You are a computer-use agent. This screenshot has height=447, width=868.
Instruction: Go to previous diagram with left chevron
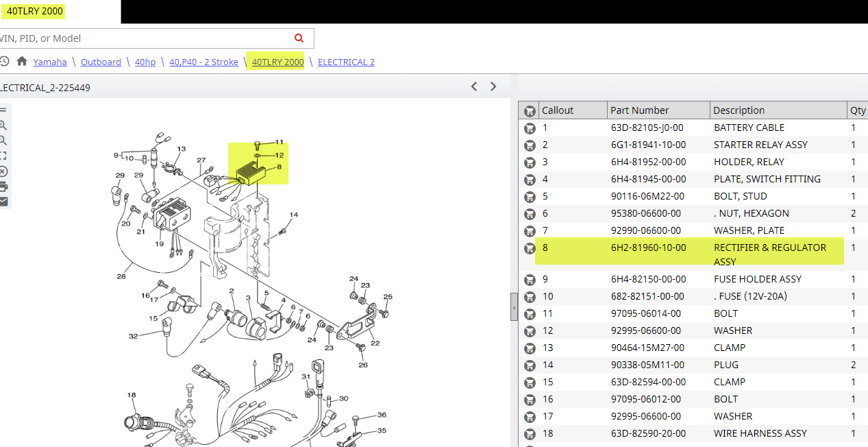pos(474,86)
